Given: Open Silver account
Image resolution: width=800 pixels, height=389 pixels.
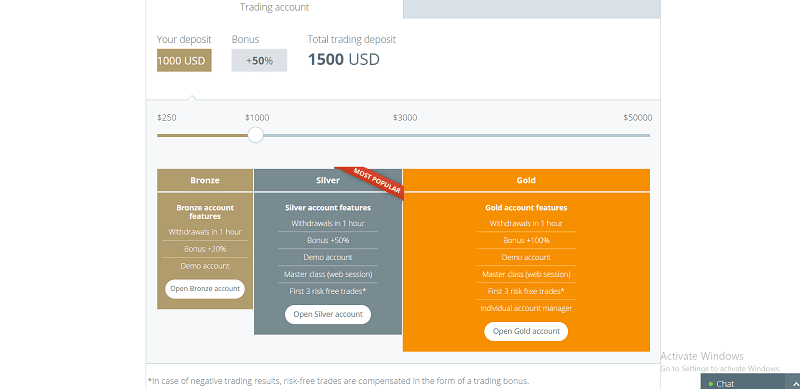Looking at the screenshot, I should tap(328, 314).
